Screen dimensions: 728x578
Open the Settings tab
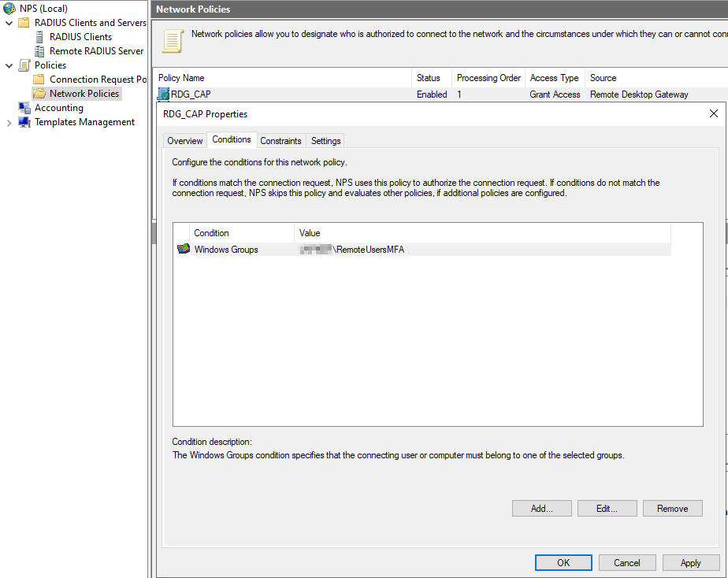[x=325, y=141]
